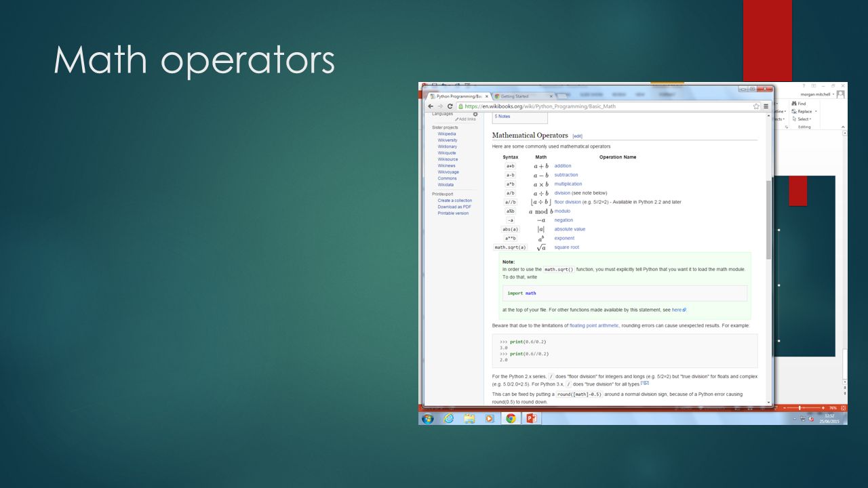Open Wikidata in the sidebar
The height and width of the screenshot is (488, 868).
(446, 185)
